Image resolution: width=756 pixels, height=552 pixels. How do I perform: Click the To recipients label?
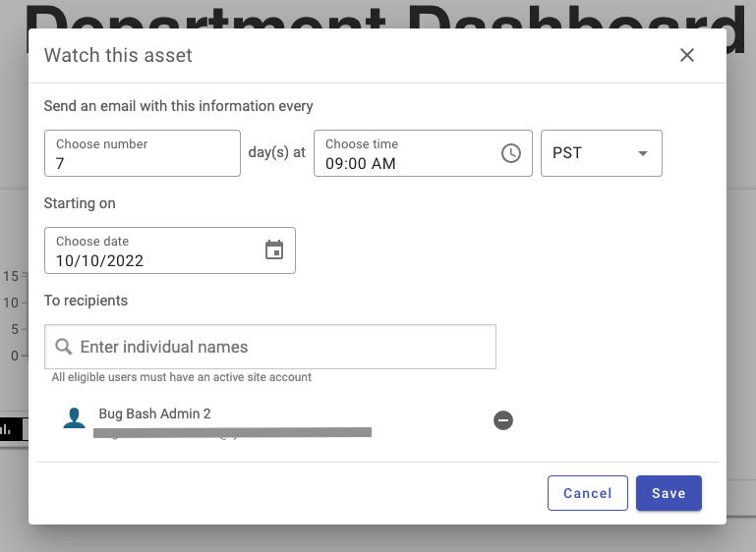[x=86, y=301]
